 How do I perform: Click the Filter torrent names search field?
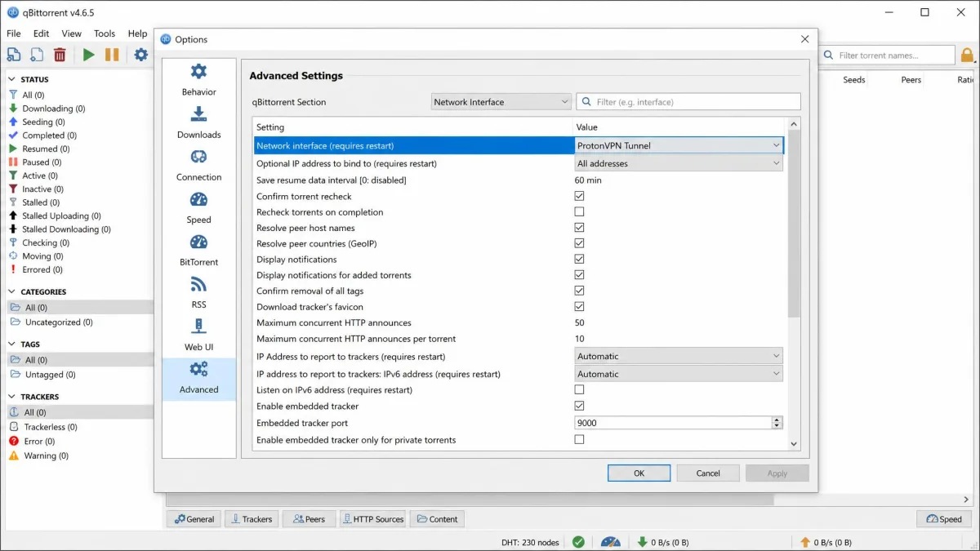pos(886,56)
